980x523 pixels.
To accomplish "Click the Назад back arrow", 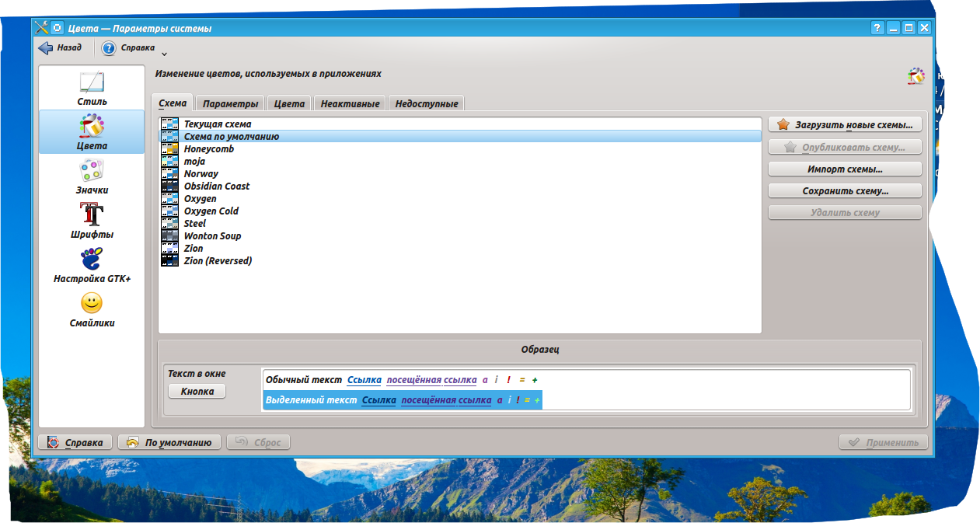I will click(61, 48).
